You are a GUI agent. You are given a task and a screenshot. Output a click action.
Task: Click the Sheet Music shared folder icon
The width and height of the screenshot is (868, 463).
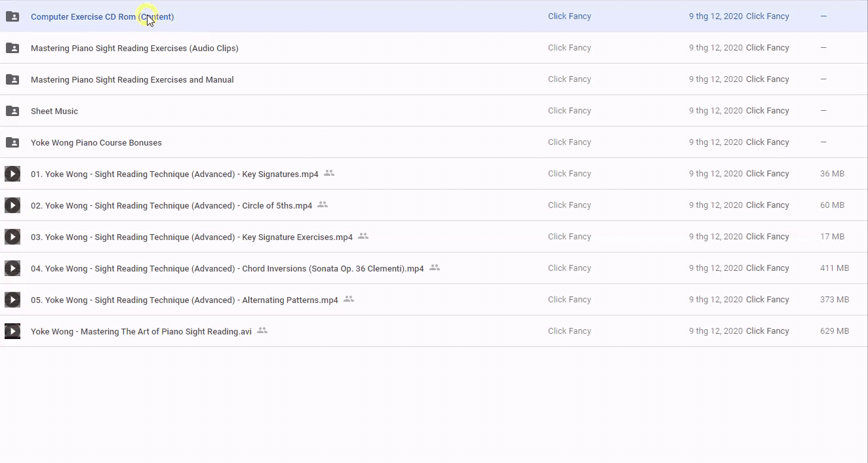click(12, 111)
